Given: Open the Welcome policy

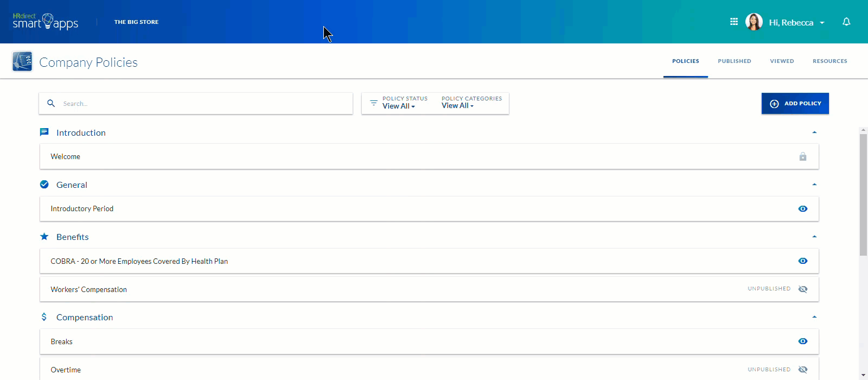Looking at the screenshot, I should click(x=429, y=156).
